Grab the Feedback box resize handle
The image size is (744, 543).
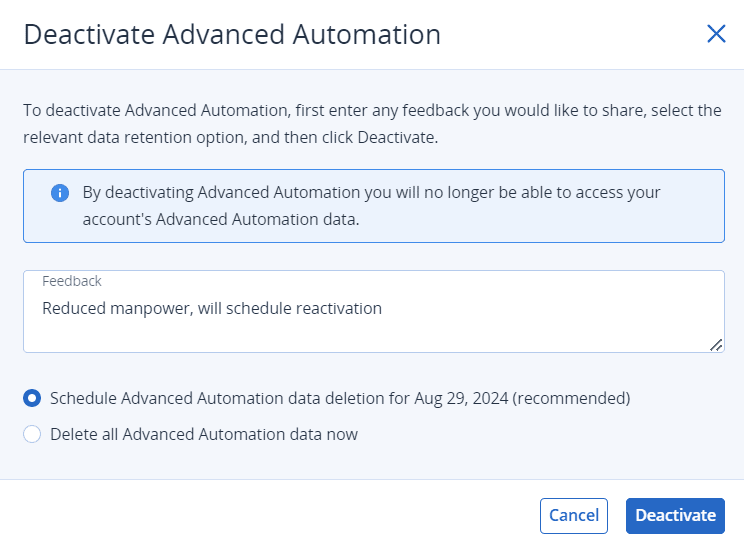pos(716,344)
